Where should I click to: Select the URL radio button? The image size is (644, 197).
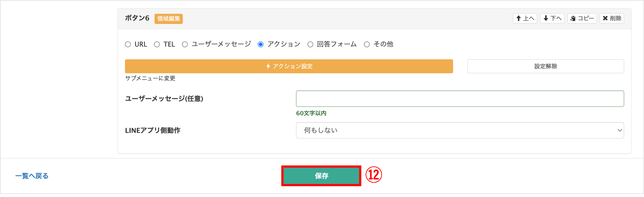coord(128,45)
